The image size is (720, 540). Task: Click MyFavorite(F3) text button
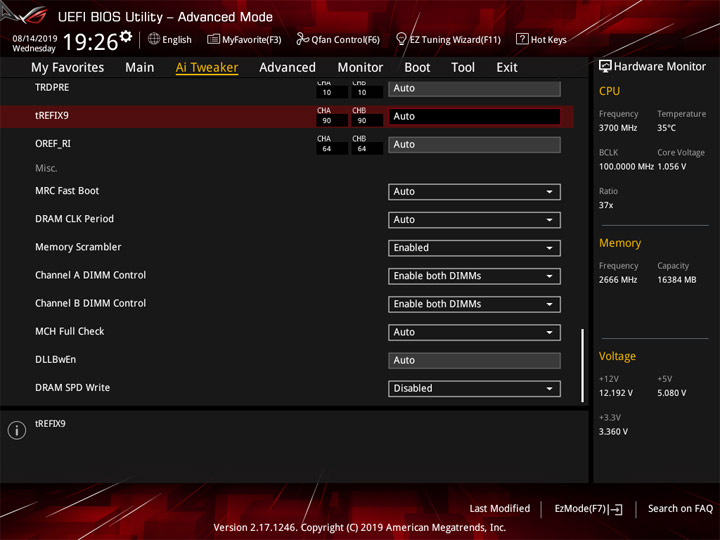pos(252,39)
